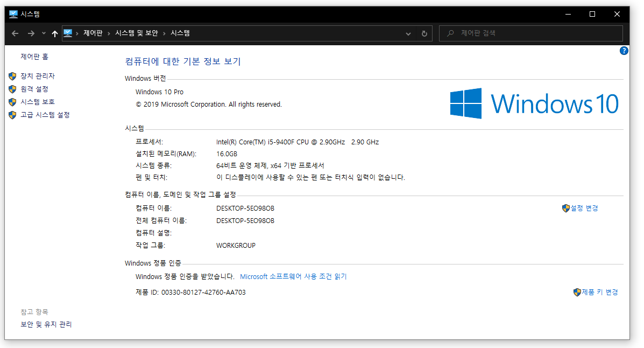Select the 컴퓨터 이름 value DESKTOP-5EO98OB

pos(245,208)
